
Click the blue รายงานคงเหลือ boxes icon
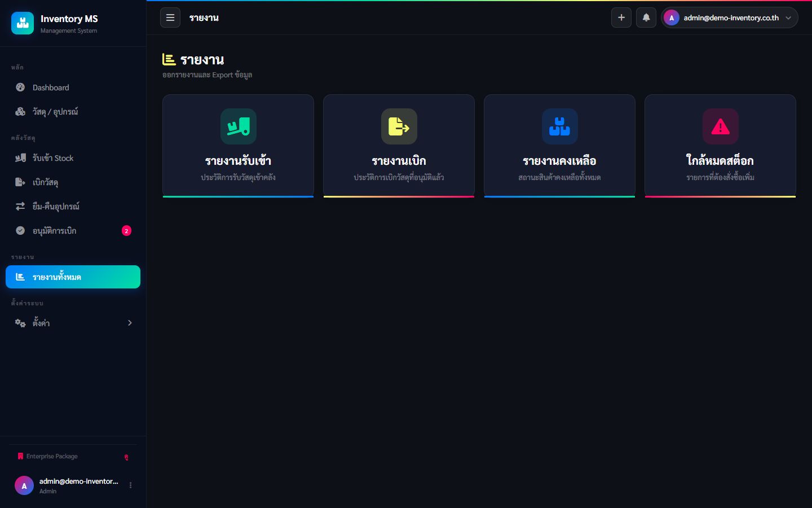[560, 126]
